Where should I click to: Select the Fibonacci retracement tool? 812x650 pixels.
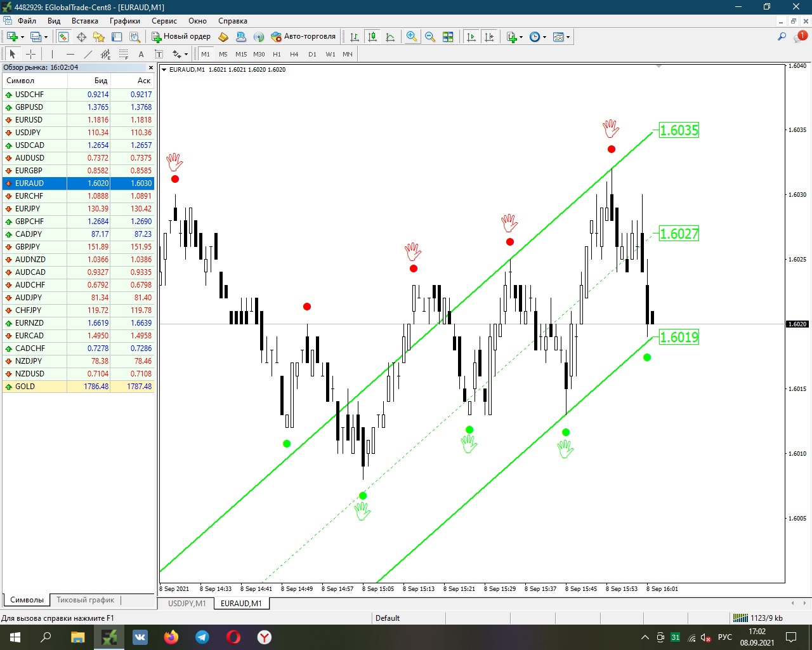(124, 54)
